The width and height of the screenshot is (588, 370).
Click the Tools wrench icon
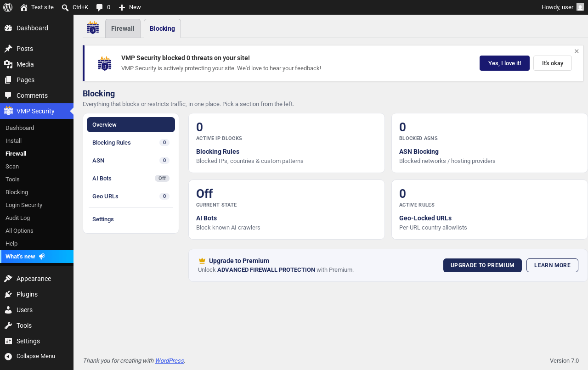[8, 325]
